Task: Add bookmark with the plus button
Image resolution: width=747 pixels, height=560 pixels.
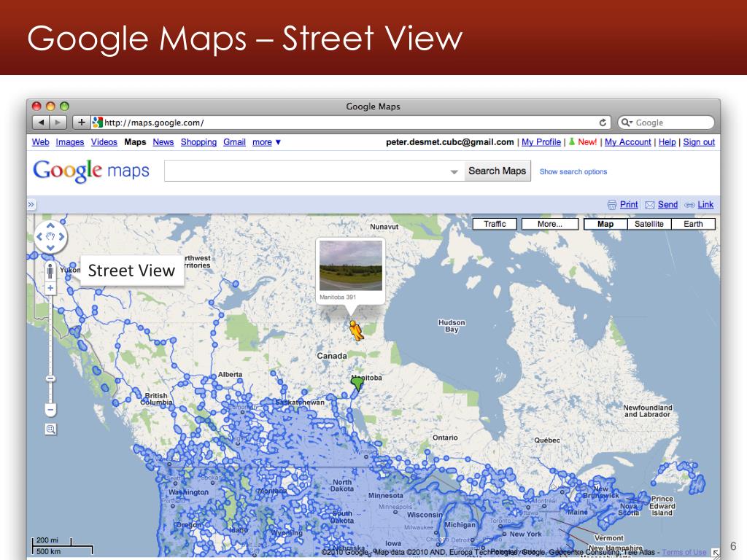Action: coord(82,122)
